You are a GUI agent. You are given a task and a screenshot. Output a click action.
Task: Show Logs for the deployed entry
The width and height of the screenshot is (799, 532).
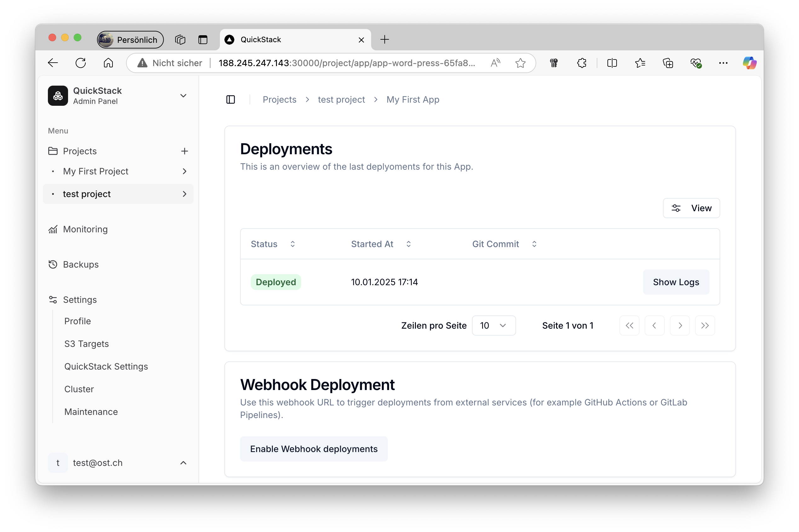click(676, 282)
